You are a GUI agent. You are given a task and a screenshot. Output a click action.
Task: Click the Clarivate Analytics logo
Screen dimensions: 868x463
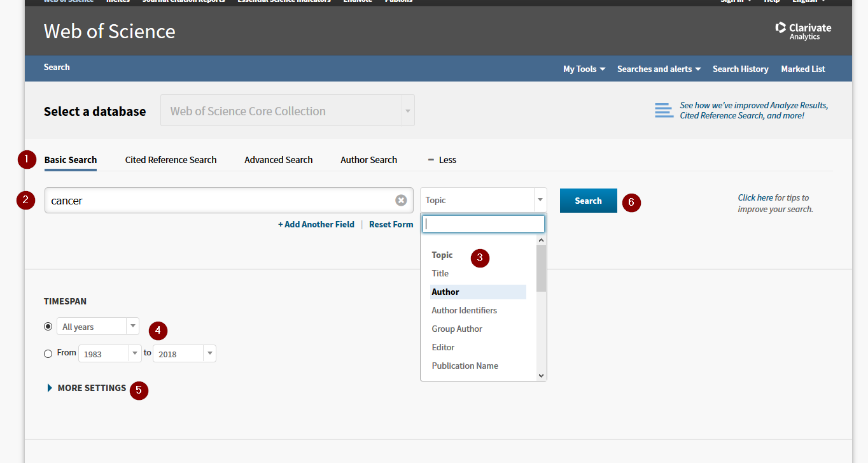pos(803,31)
